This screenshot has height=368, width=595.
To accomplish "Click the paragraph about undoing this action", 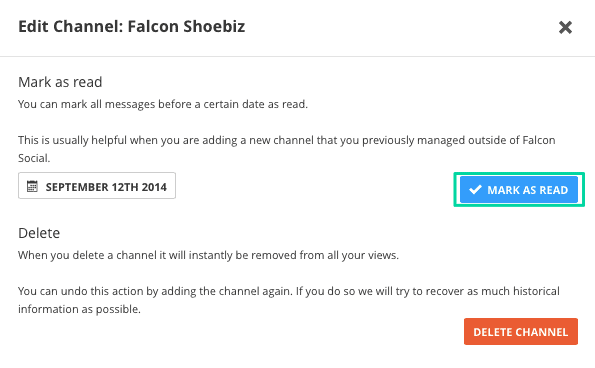I will tap(289, 300).
